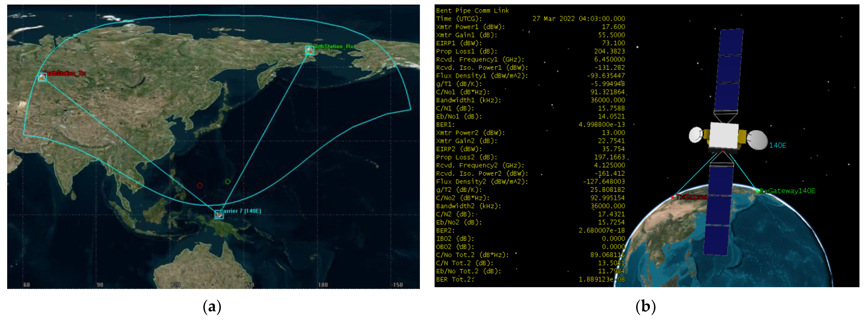Click the green RxGateway140E ground marker
The width and height of the screenshot is (868, 323).
click(x=757, y=191)
